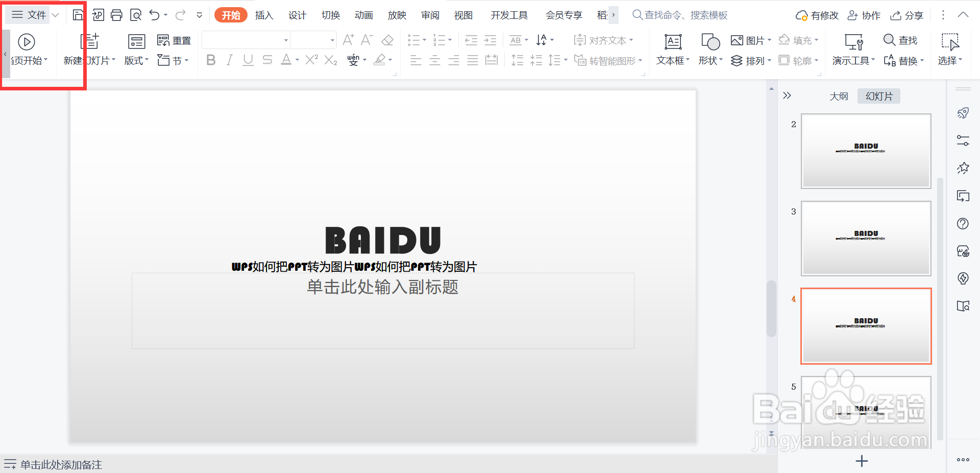Click Find (查找) button

click(900, 40)
